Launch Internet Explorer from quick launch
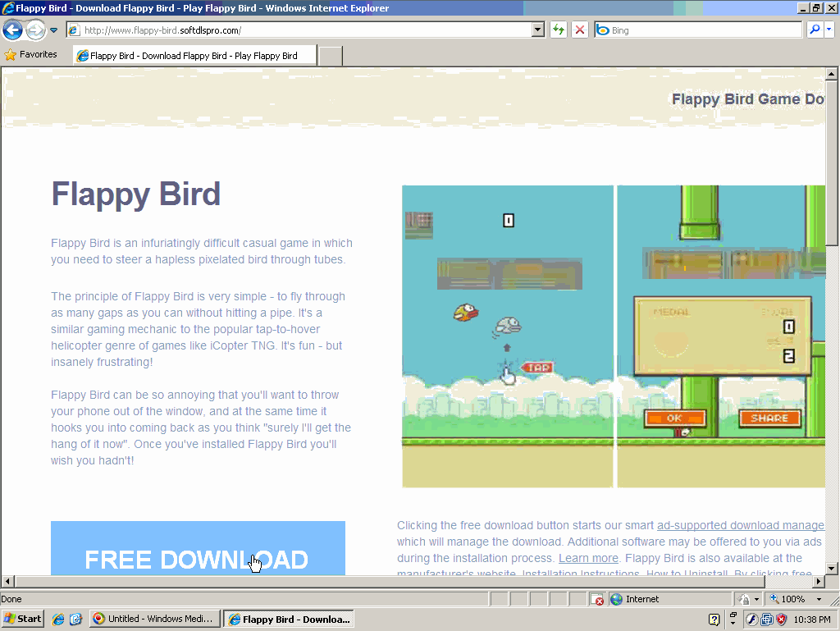 [x=58, y=619]
